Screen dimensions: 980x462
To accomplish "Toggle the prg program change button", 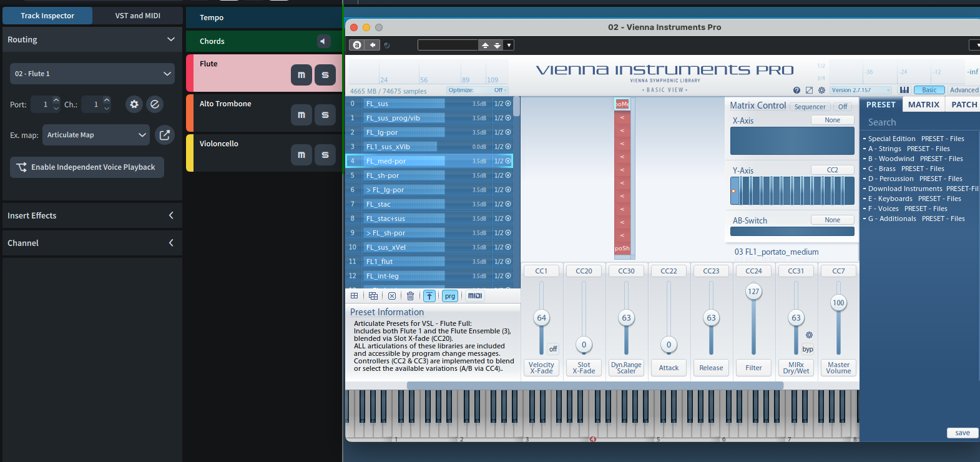I will (x=450, y=296).
